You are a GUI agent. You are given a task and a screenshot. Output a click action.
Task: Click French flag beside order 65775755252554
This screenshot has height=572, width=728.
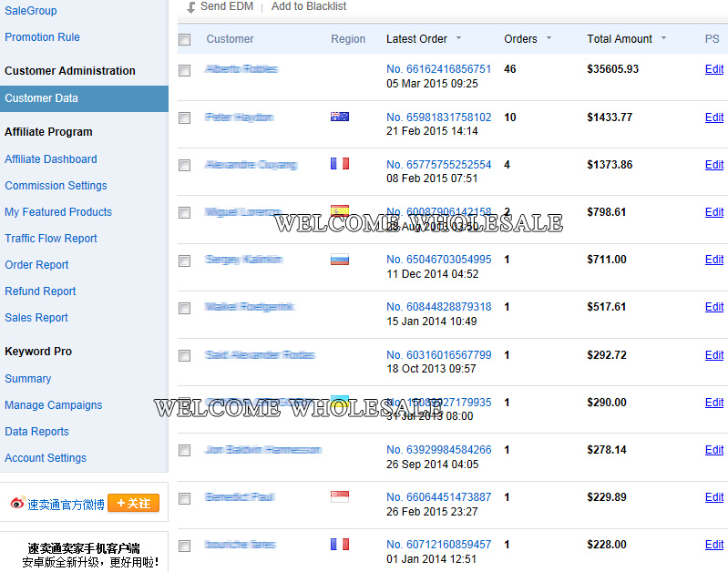(339, 164)
